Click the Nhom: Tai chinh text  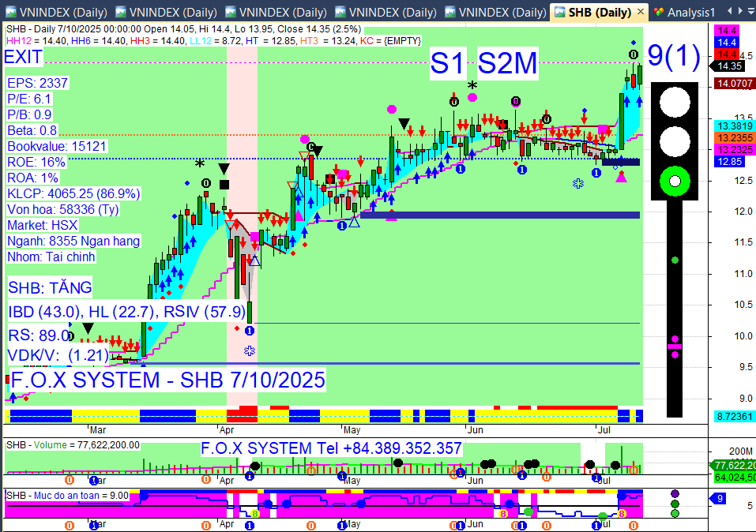pos(51,257)
